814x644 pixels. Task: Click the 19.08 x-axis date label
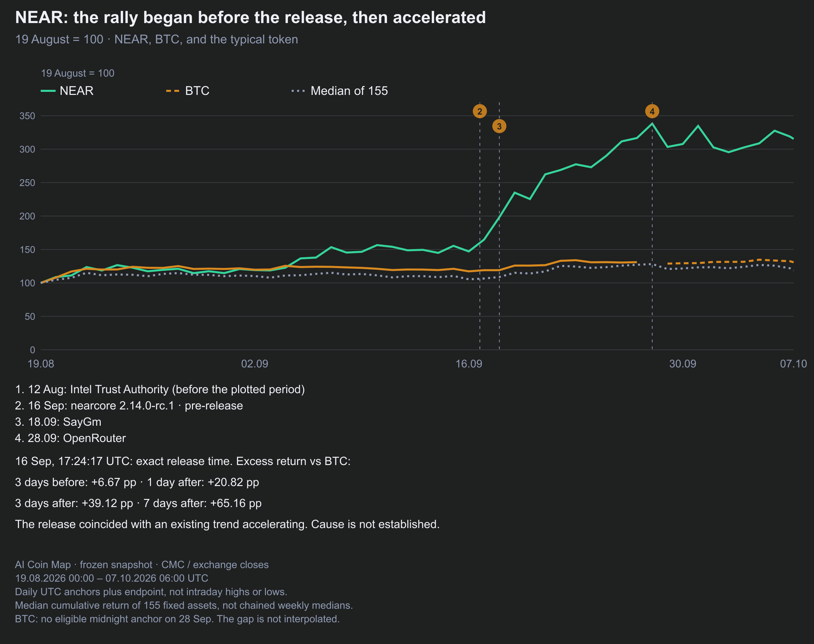(41, 363)
